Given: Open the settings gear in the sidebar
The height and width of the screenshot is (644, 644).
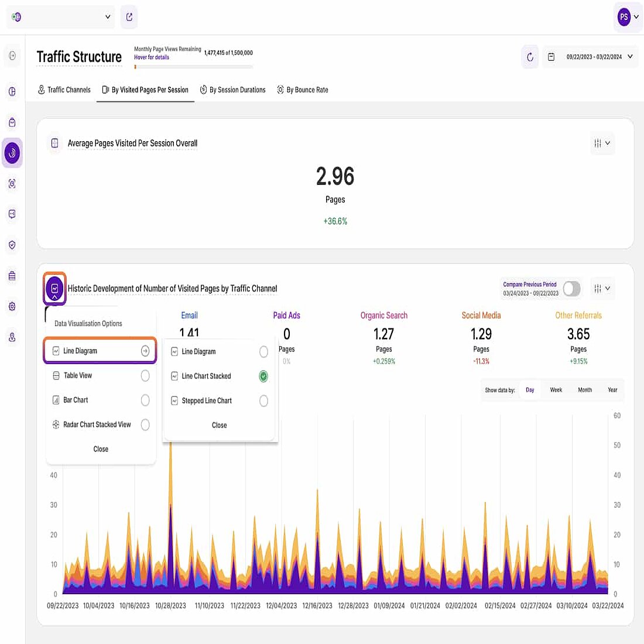Looking at the screenshot, I should [x=12, y=306].
